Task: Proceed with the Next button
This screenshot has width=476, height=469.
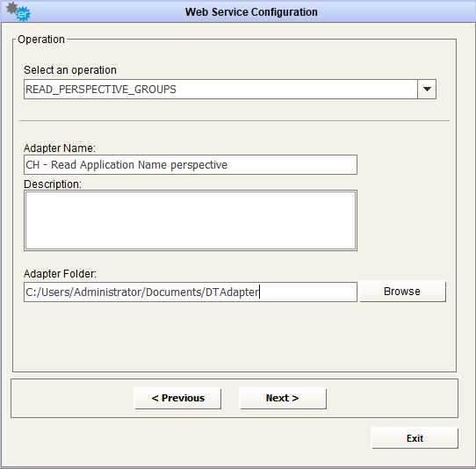Action: point(283,398)
